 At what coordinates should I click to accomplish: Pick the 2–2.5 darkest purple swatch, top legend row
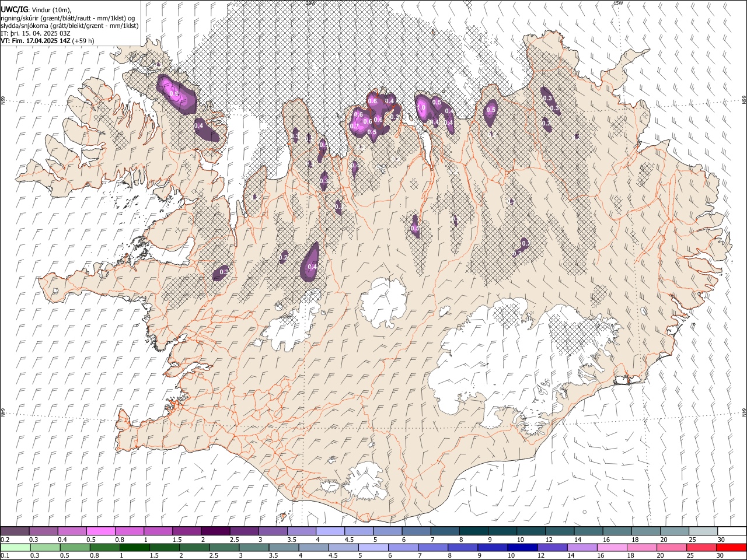point(215,531)
